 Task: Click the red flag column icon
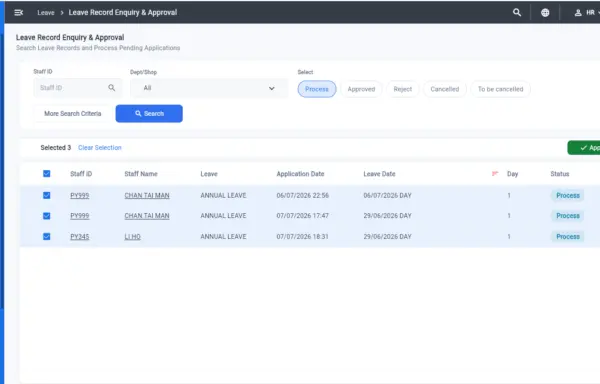[x=495, y=174]
